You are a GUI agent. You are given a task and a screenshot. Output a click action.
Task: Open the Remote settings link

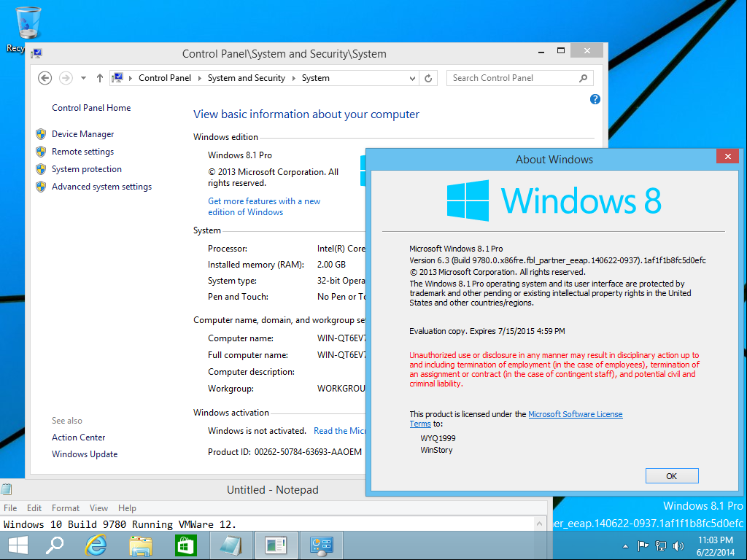[x=83, y=152]
